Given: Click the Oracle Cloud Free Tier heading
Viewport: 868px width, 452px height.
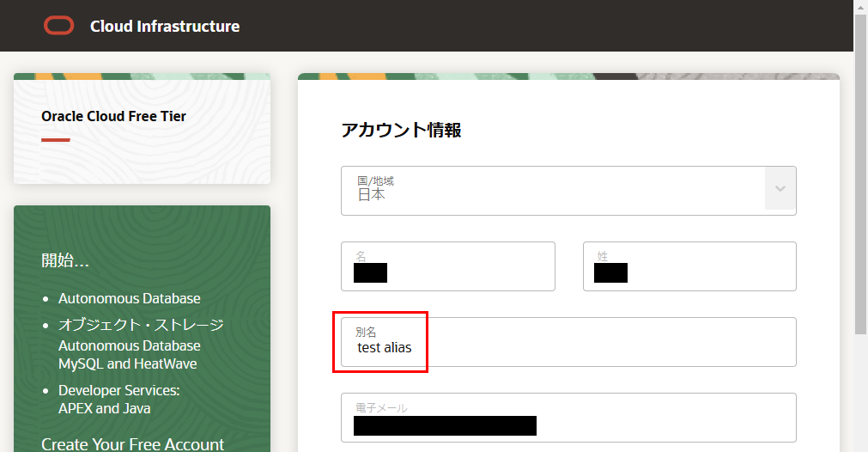Looking at the screenshot, I should (113, 116).
